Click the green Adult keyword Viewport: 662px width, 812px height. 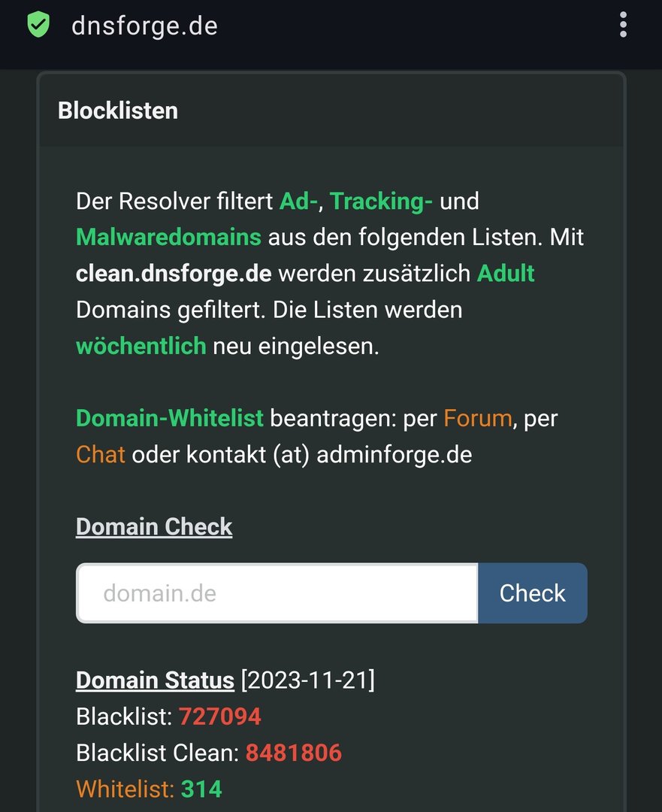[506, 273]
